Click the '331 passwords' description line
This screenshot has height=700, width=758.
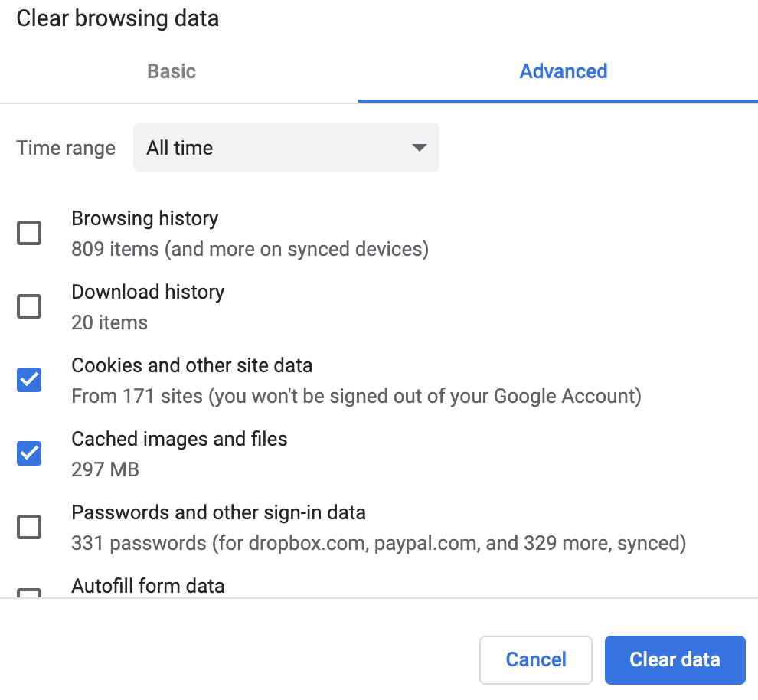[x=378, y=543]
